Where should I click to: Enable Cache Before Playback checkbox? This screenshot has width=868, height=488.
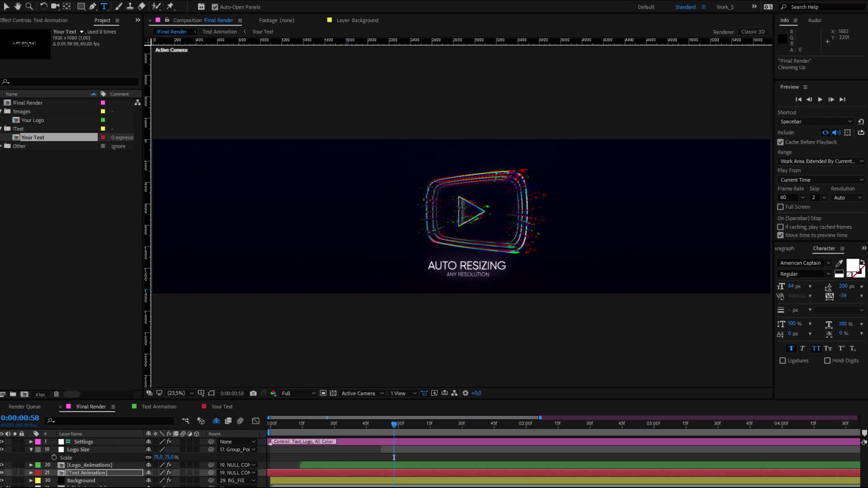(x=780, y=142)
